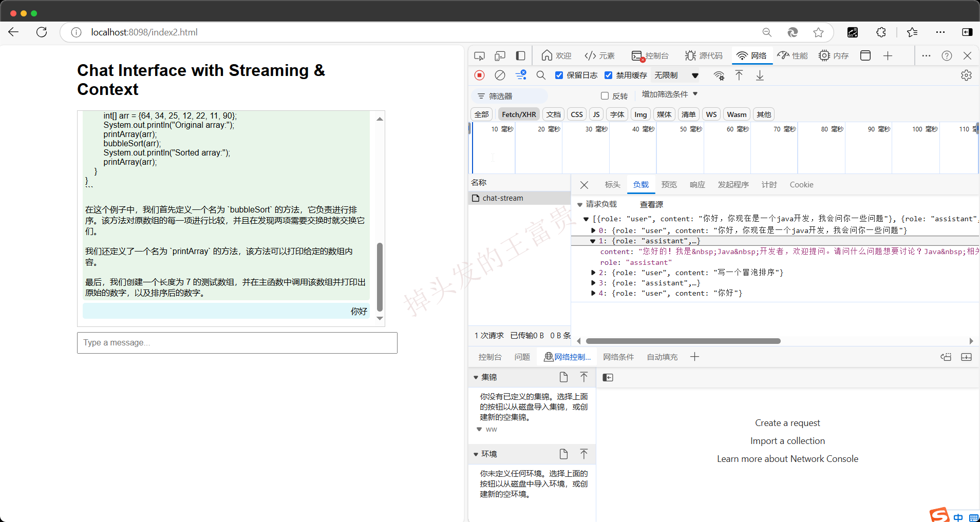Toggle device emulation mode

coord(500,55)
